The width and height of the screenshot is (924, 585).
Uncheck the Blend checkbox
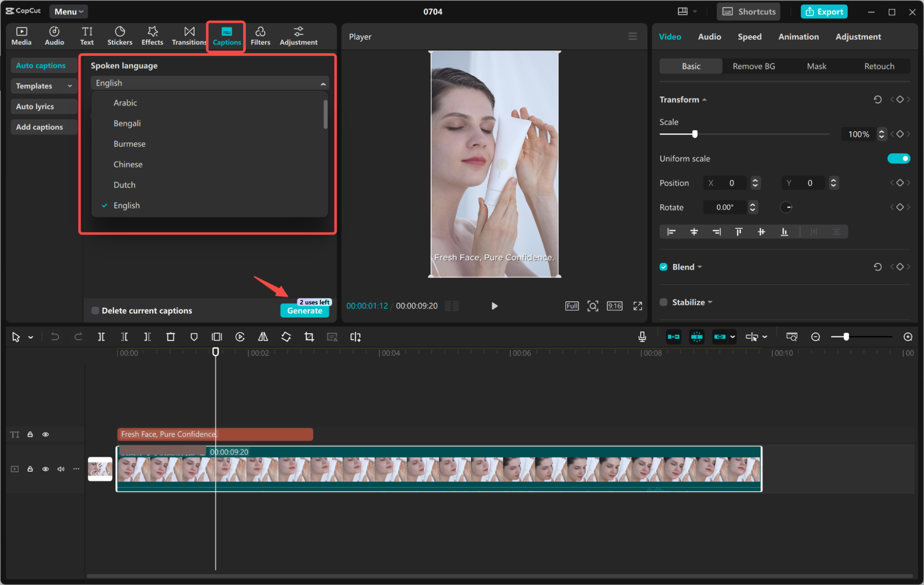(663, 267)
